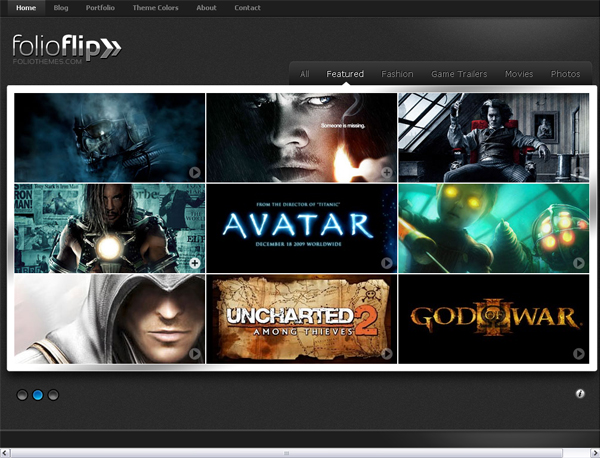Expand the Iron Man image with plus icon

tap(195, 263)
